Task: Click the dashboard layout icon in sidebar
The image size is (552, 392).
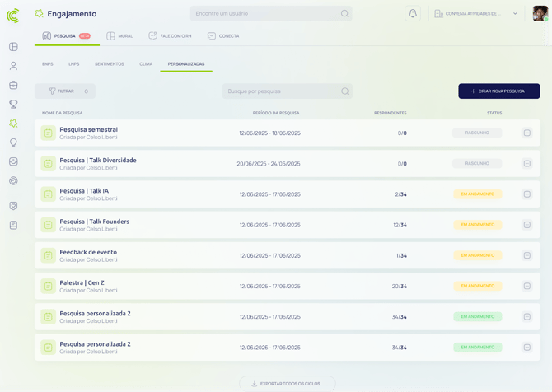Action: (x=13, y=47)
